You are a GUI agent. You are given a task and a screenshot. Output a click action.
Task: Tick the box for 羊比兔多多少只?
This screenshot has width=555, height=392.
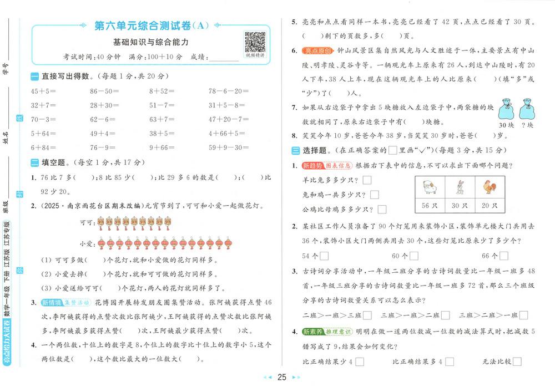point(367,180)
